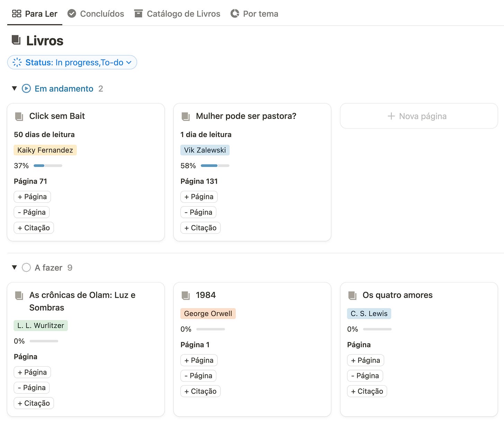Click + Citação on Click sem Bait
This screenshot has height=423, width=504.
34,228
